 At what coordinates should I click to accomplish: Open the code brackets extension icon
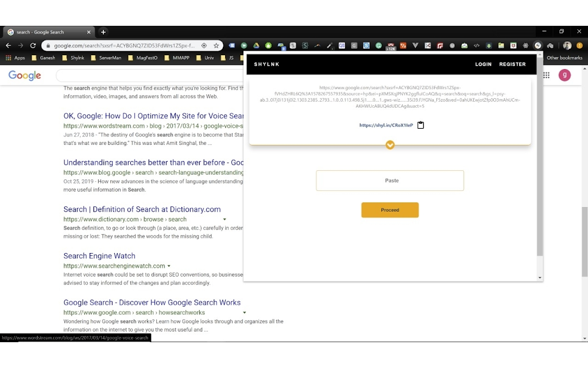point(476,45)
